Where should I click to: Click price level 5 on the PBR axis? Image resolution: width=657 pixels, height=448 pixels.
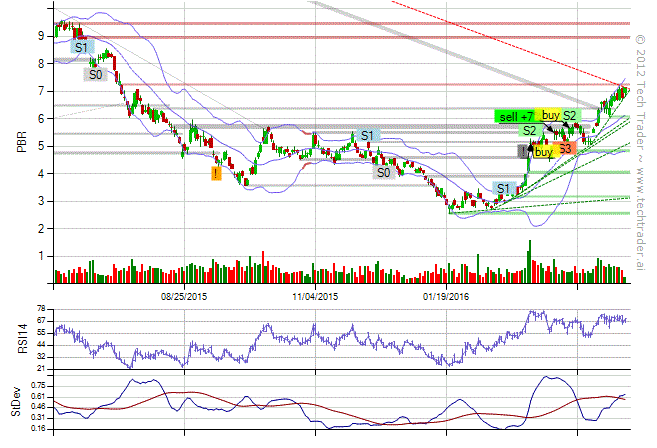41,146
